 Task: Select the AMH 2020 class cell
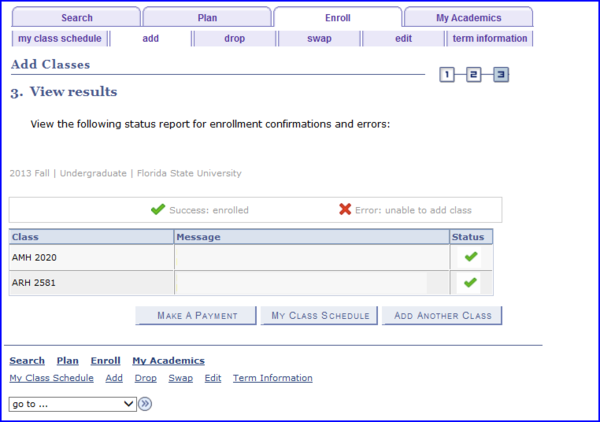pos(91,257)
